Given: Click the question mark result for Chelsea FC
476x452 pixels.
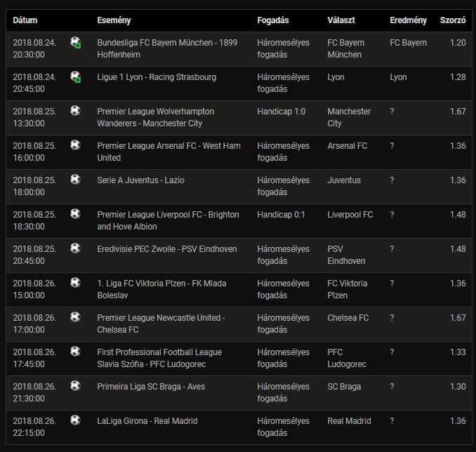Looking at the screenshot, I should click(x=392, y=318).
